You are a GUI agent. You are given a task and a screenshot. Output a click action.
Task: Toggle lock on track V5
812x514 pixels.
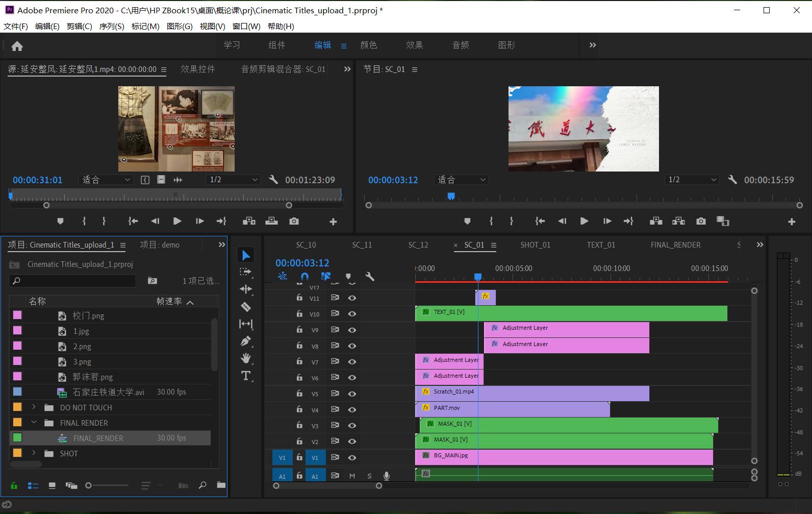pos(299,394)
